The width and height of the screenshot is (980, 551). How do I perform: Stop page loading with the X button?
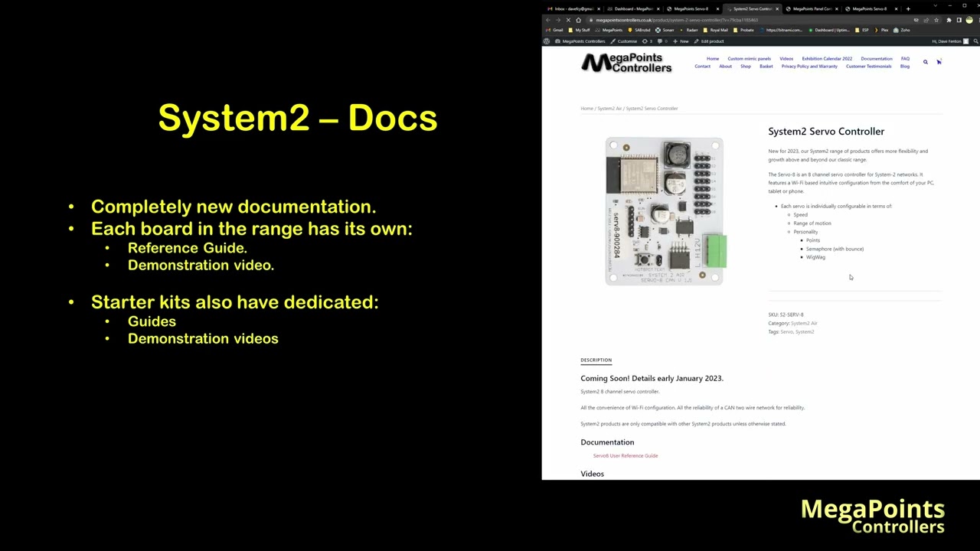coord(568,20)
